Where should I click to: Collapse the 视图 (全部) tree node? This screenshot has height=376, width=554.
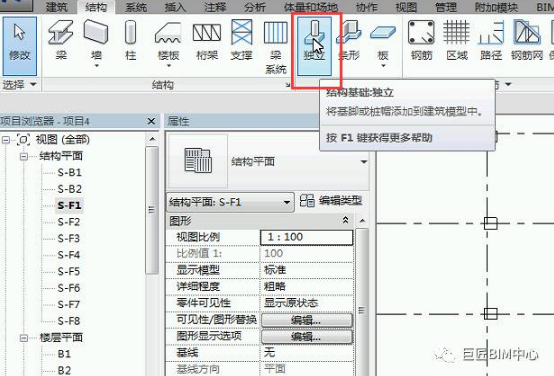click(6, 140)
